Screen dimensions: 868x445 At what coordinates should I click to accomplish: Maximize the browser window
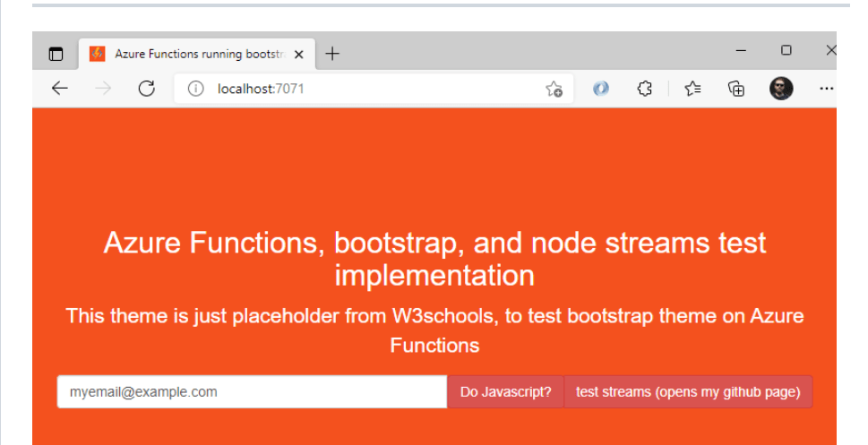click(786, 51)
